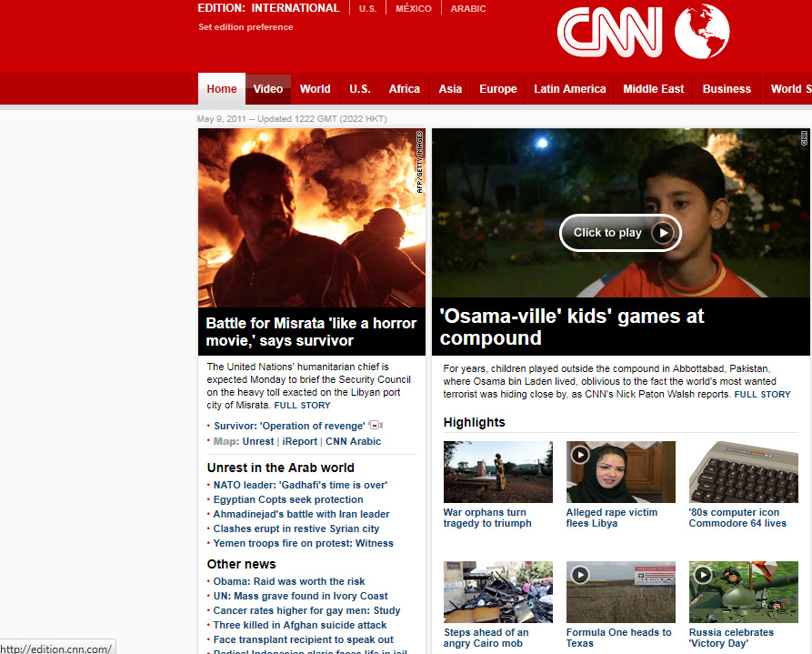Screen dimensions: 812x654
Task: Click to play the Osama-ville video
Action: point(620,233)
